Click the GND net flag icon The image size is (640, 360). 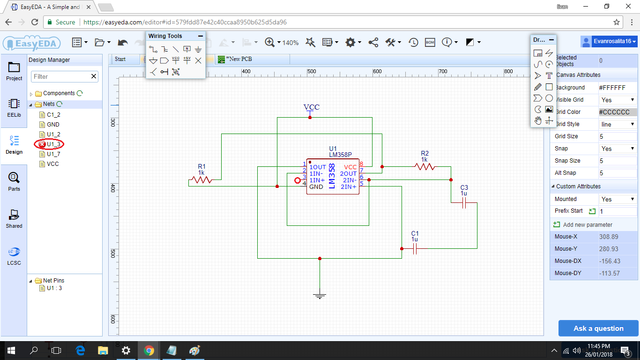(198, 49)
